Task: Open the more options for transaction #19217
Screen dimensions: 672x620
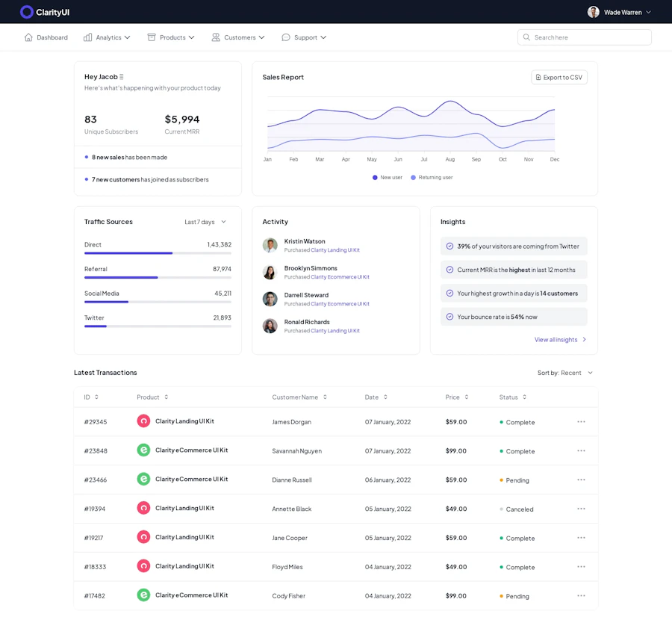Action: 581,538
